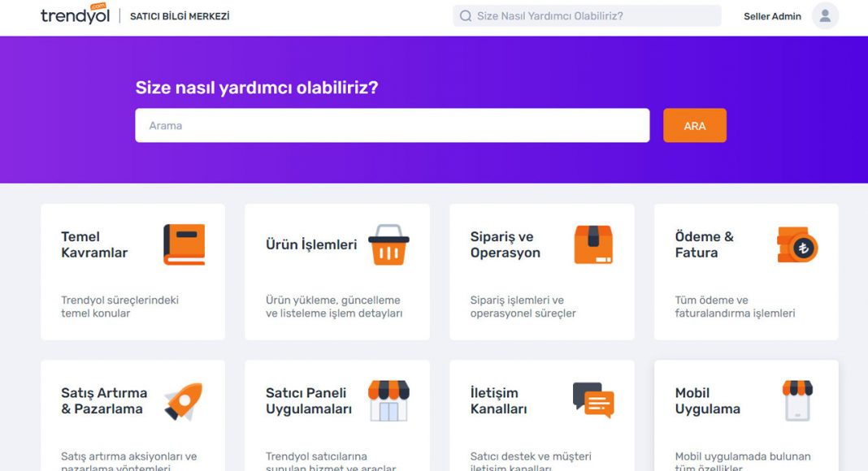
Task: Click the rocket icon for Satış Artırma
Action: tap(184, 401)
